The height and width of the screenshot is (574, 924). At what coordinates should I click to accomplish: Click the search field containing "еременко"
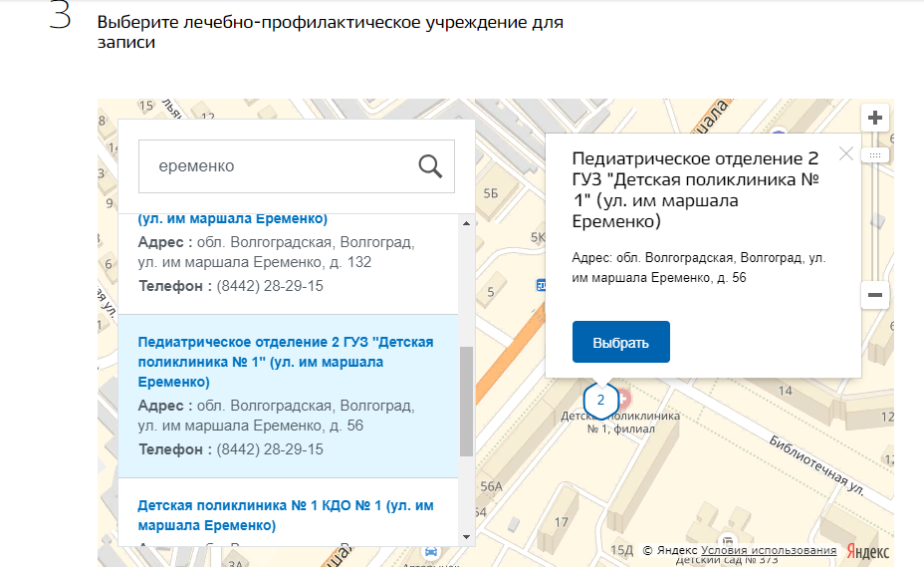click(297, 166)
